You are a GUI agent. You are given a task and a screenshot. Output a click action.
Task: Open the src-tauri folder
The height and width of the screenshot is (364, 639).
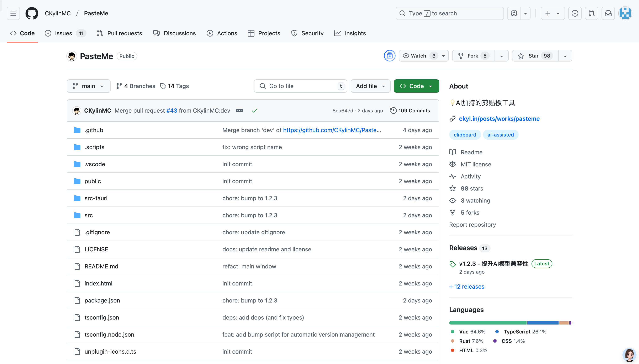[96, 198]
